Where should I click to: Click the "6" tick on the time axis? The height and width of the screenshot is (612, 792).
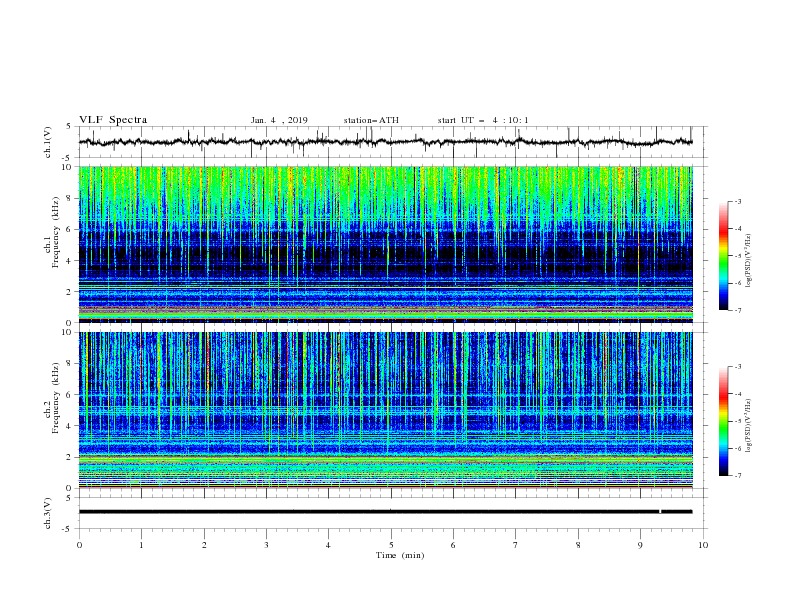[453, 545]
